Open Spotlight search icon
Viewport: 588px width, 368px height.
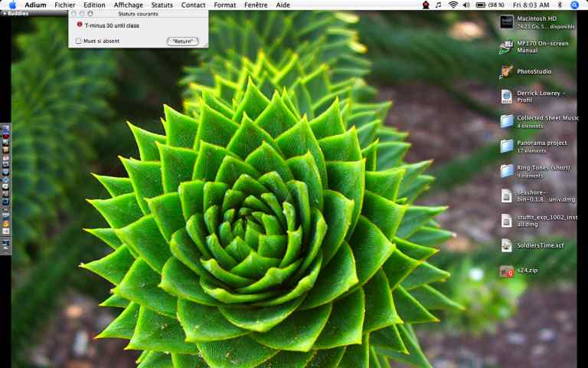[x=574, y=5]
